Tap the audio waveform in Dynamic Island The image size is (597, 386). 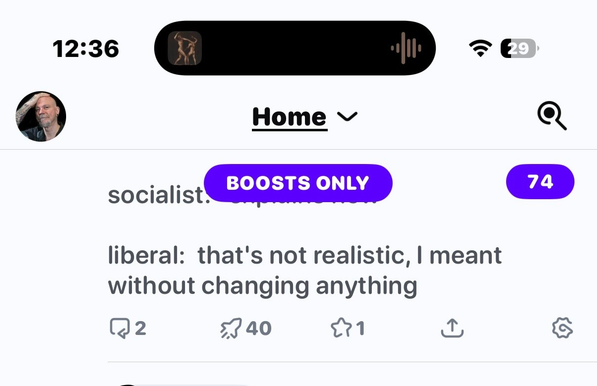pyautogui.click(x=406, y=48)
